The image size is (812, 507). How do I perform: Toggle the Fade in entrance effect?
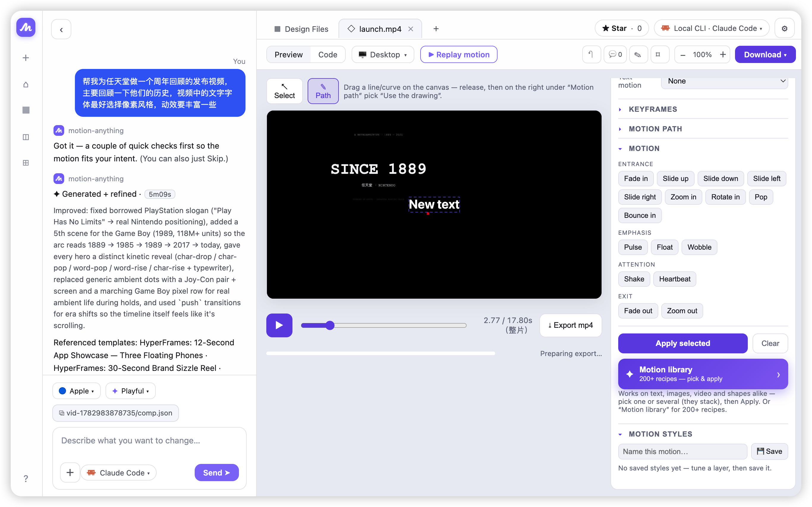click(636, 178)
